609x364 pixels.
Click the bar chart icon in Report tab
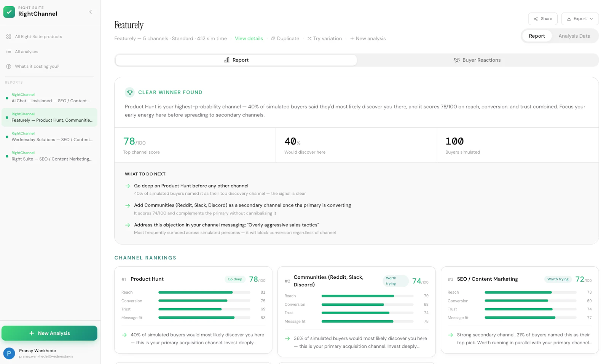(227, 60)
